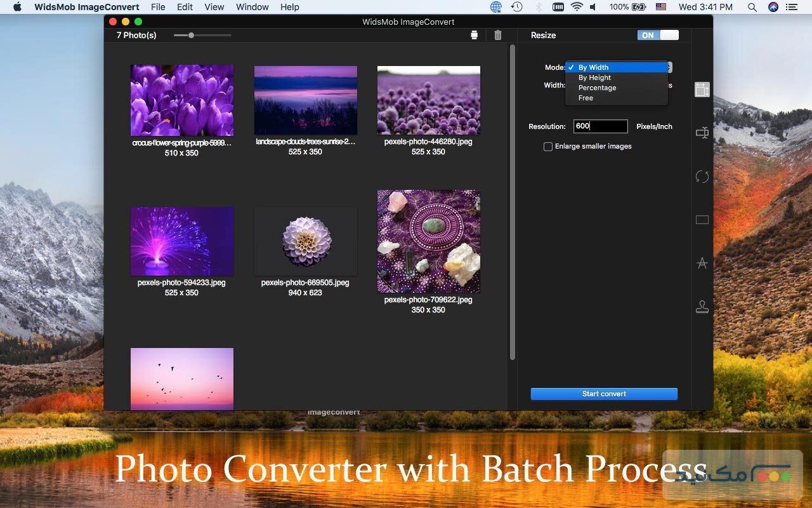
Task: Adjust the thumbnail size slider
Action: click(x=191, y=36)
